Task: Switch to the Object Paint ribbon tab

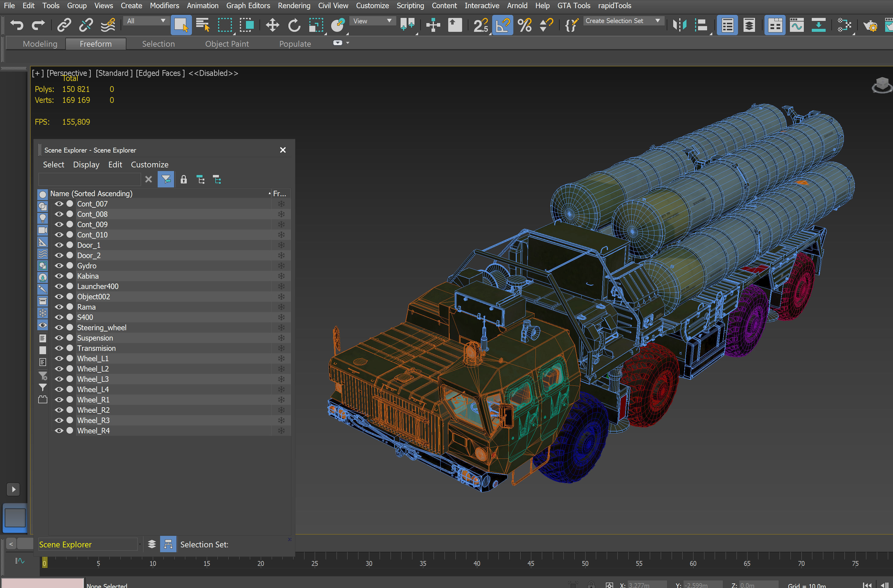Action: click(227, 44)
